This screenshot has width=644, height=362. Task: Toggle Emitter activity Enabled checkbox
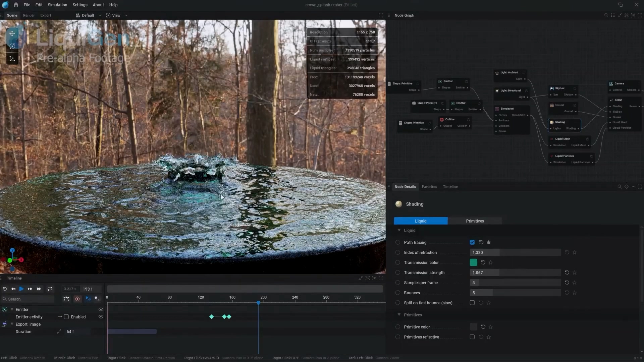[x=66, y=317]
